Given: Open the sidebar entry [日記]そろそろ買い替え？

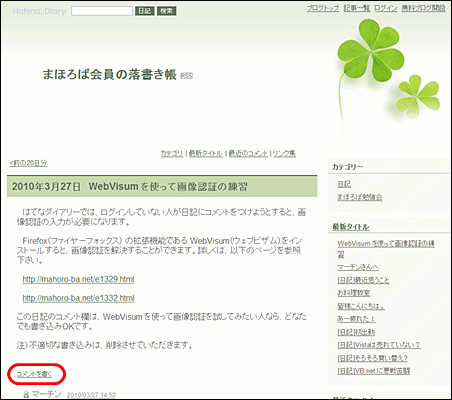Looking at the screenshot, I should coord(373,358).
